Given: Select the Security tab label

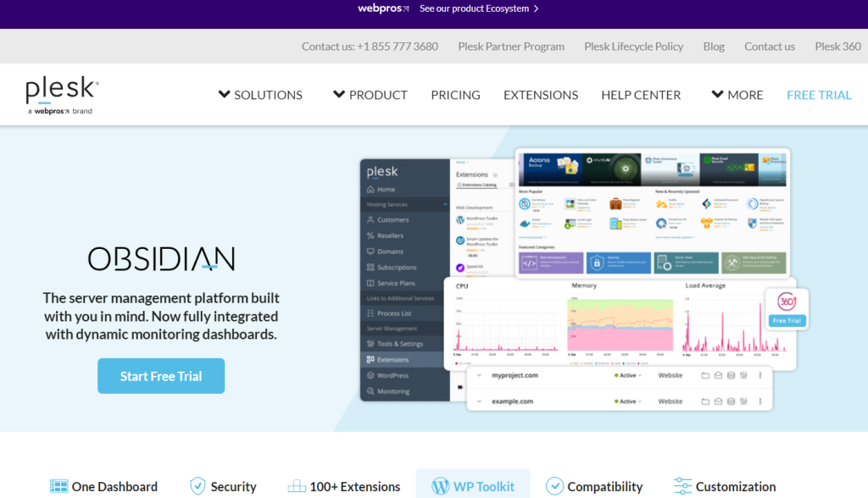Looking at the screenshot, I should tap(234, 487).
